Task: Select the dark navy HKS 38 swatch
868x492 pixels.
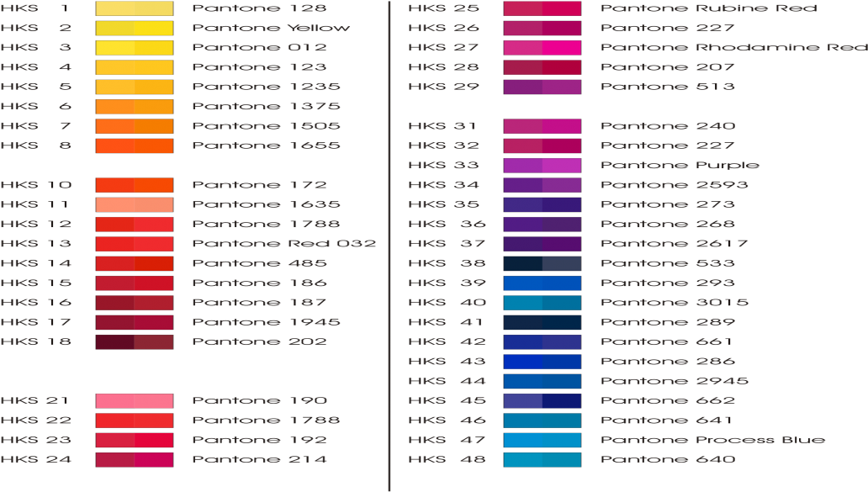Action: (542, 263)
